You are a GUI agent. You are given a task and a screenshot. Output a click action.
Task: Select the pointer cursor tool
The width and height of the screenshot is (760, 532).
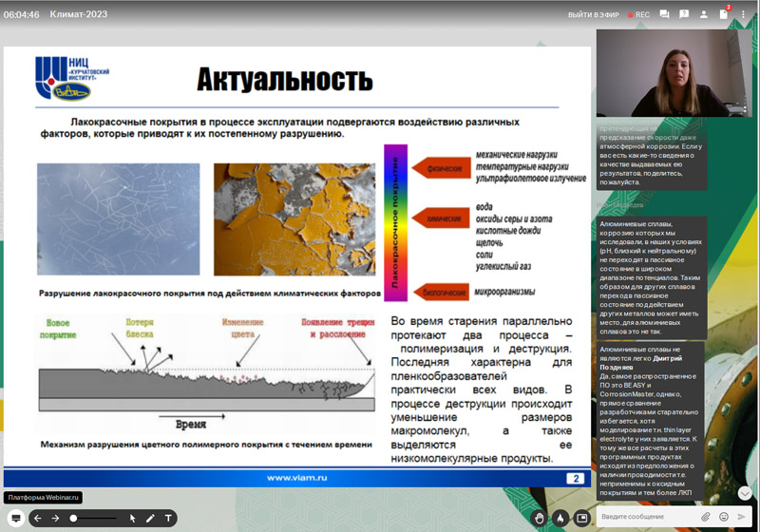133,518
